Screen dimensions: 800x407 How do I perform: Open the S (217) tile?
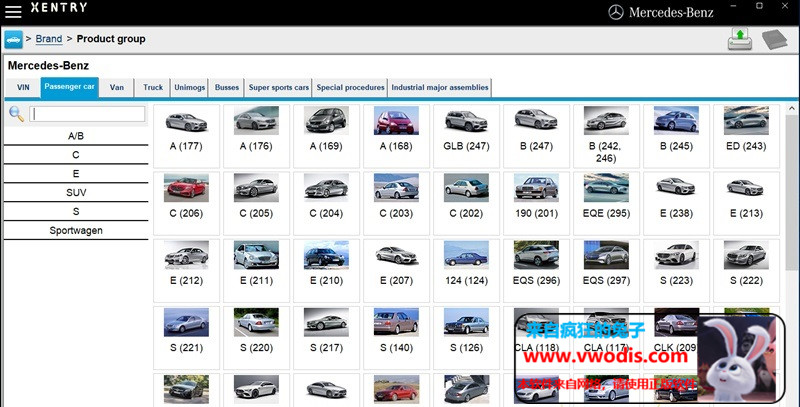click(x=326, y=338)
